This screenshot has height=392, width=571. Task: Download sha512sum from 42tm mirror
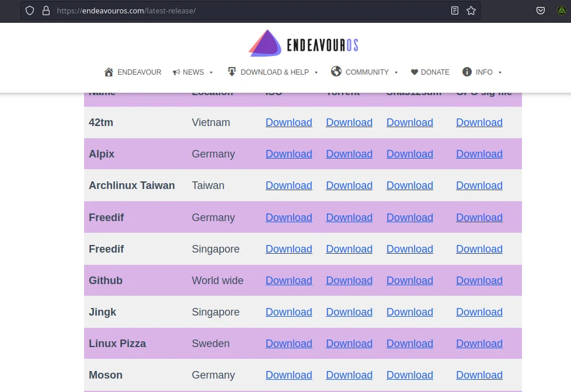pyautogui.click(x=410, y=123)
